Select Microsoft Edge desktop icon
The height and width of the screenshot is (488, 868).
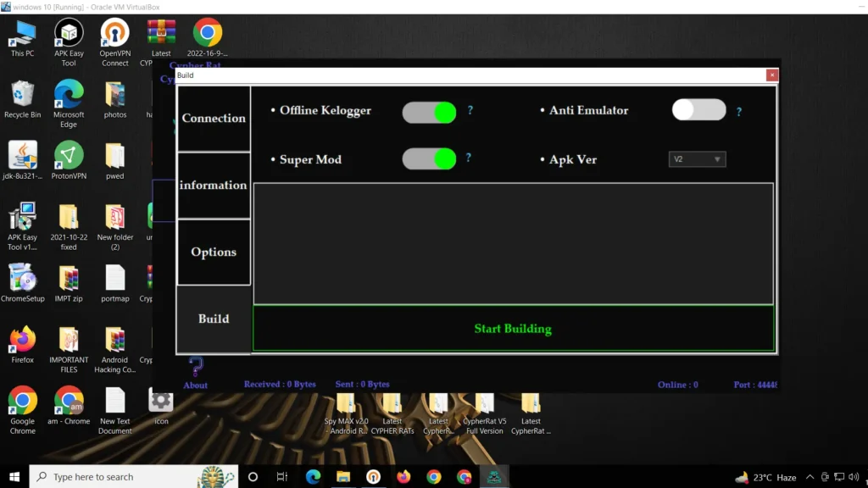click(69, 104)
